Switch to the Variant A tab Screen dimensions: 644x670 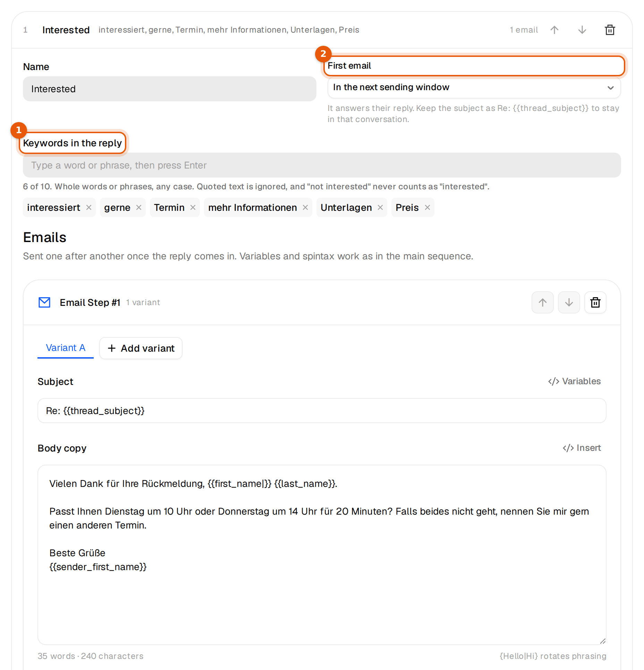66,348
